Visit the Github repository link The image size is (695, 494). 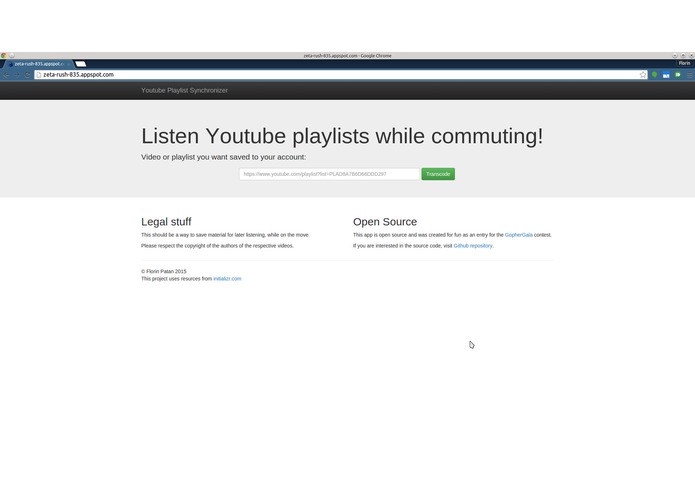coord(473,246)
